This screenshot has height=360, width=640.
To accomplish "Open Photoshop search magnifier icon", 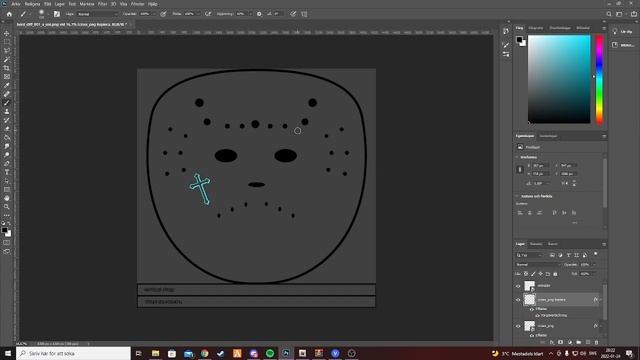I will pos(609,14).
